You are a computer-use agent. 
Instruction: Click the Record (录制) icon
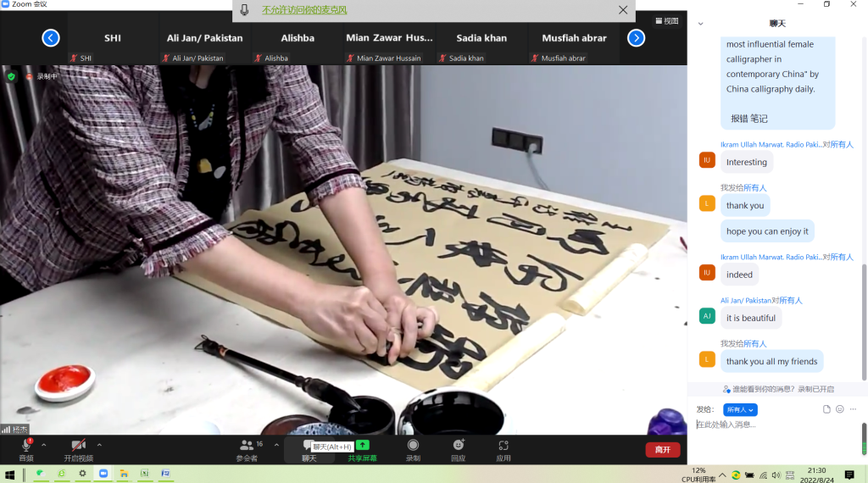413,449
